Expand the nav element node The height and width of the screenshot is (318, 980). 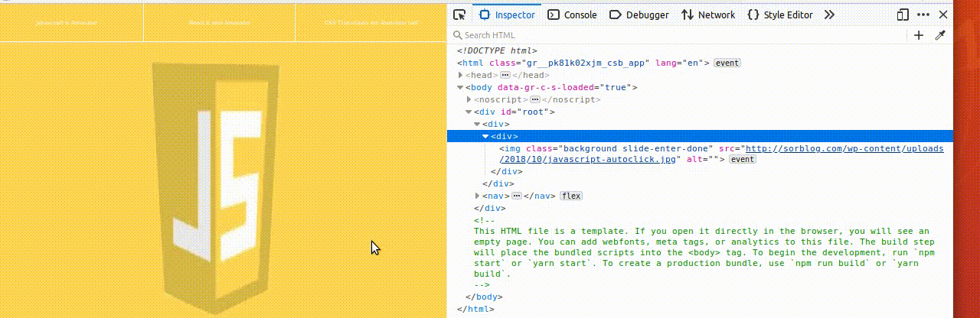click(x=477, y=196)
